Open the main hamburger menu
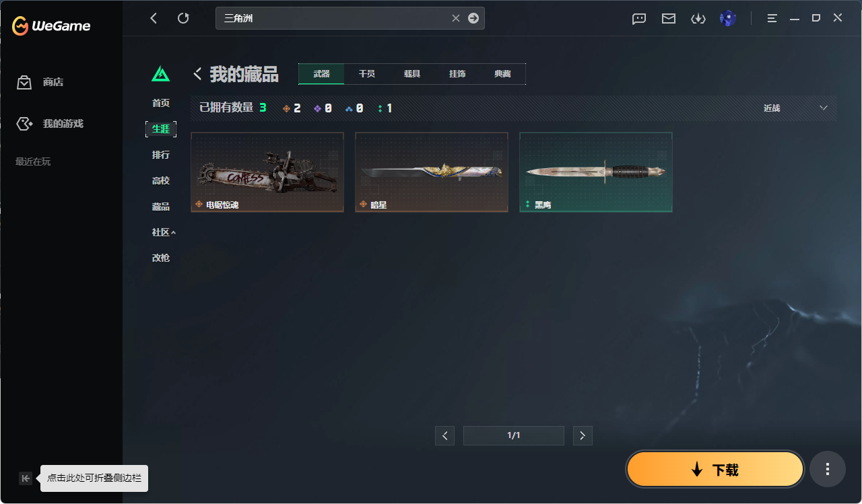Image resolution: width=862 pixels, height=504 pixels. pos(772,18)
